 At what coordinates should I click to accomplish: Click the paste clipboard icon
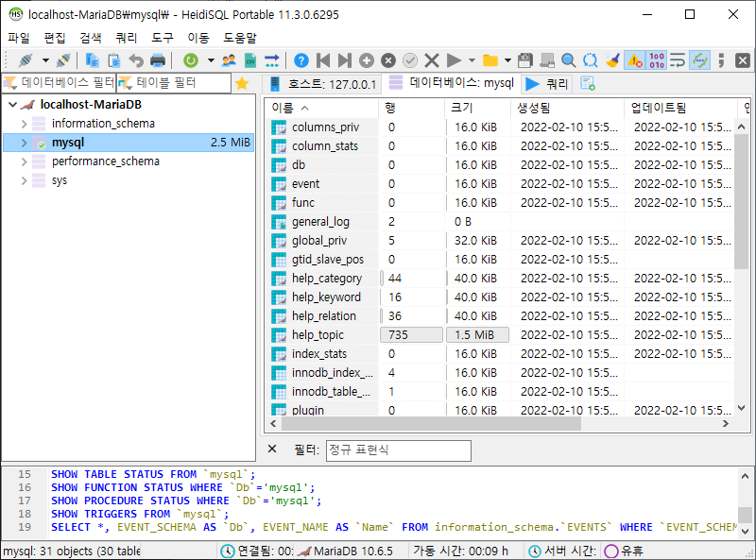114,60
